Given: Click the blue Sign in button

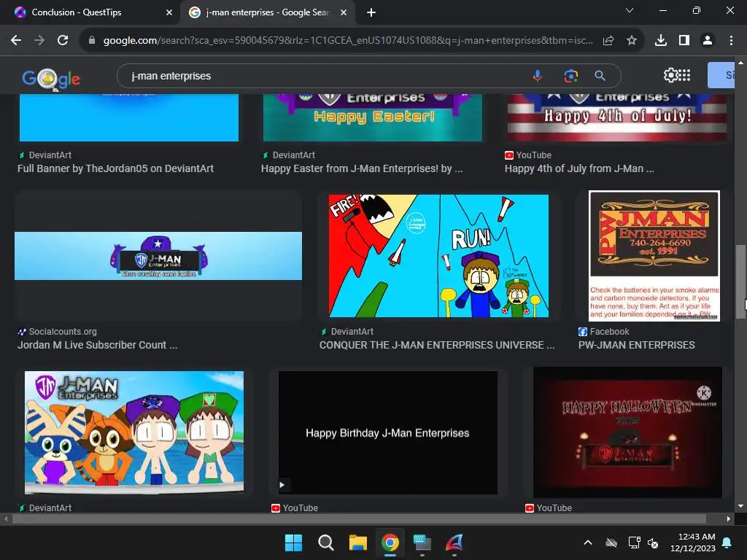Looking at the screenshot, I should click(x=721, y=75).
